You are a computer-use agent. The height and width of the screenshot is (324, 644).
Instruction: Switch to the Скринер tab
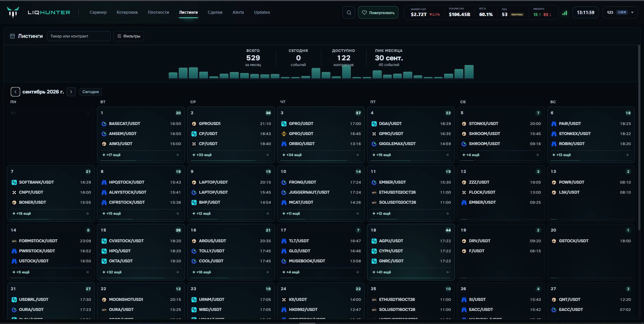[98, 12]
